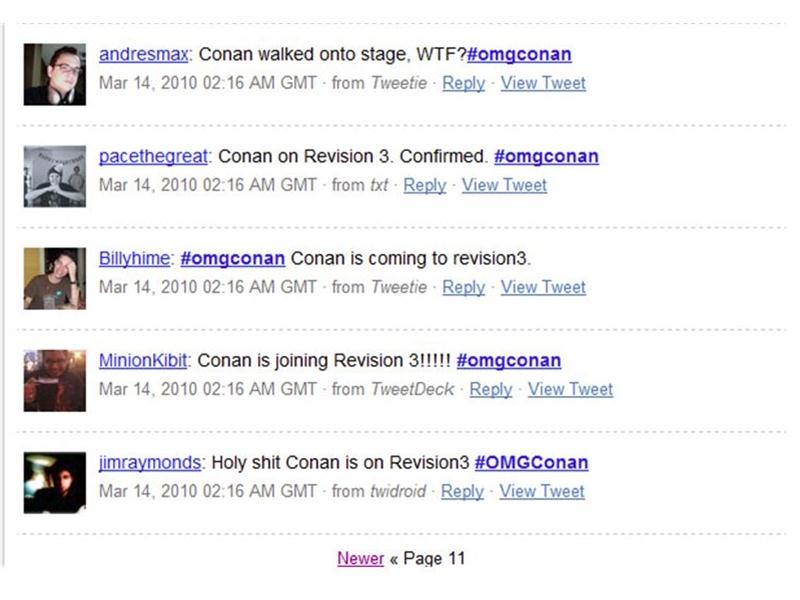View jimraymonds's full tweet
This screenshot has height=600, width=800.
543,492
